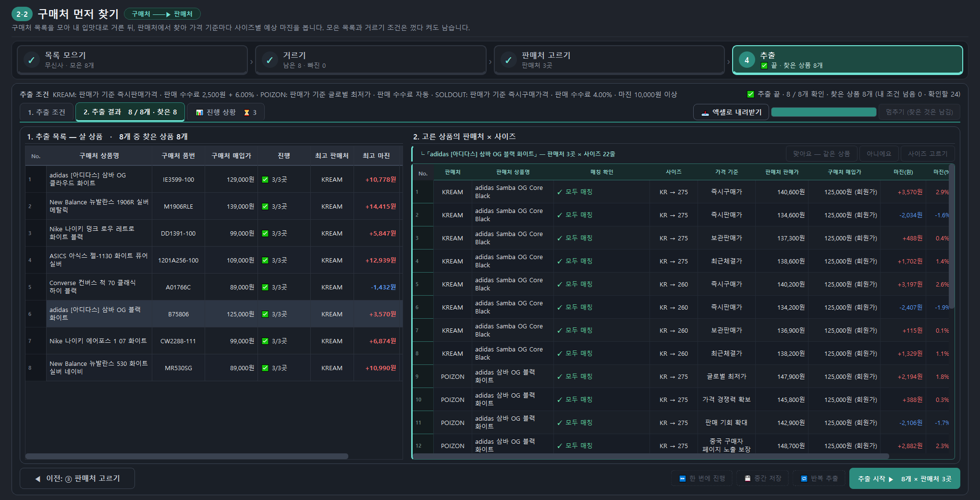Select the Converse 컨버스 척 70 row
The height and width of the screenshot is (500, 980).
point(214,287)
